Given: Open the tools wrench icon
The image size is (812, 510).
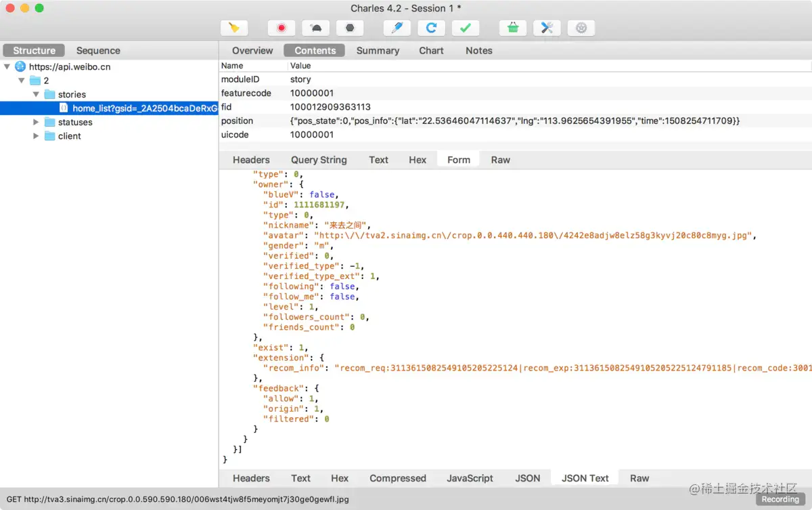Looking at the screenshot, I should click(547, 28).
